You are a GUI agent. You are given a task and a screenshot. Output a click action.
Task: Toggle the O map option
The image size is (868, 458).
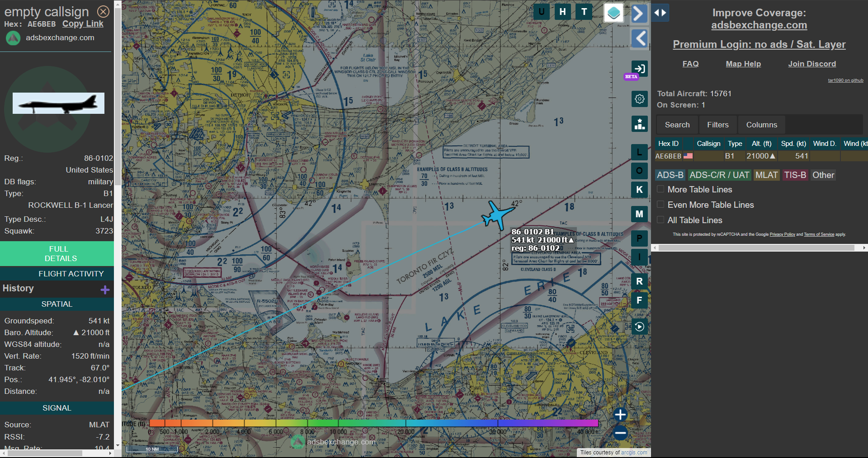(x=639, y=171)
